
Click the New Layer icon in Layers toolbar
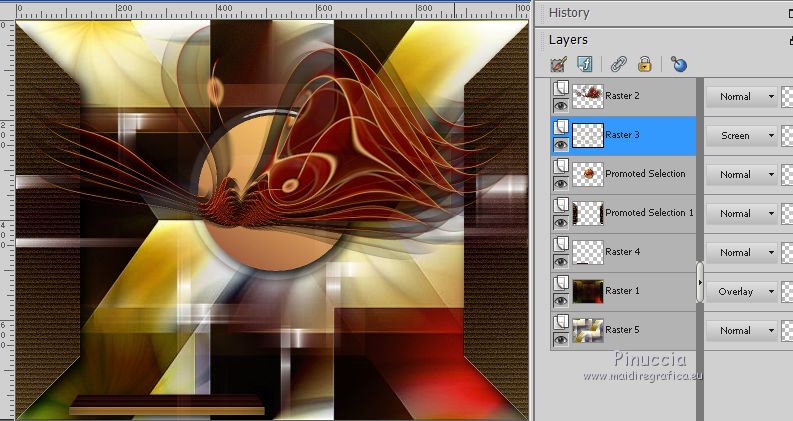tap(558, 64)
